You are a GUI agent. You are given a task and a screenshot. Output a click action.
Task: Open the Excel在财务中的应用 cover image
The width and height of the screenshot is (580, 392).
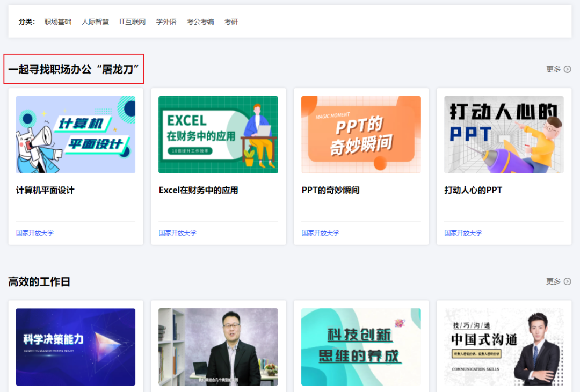218,135
